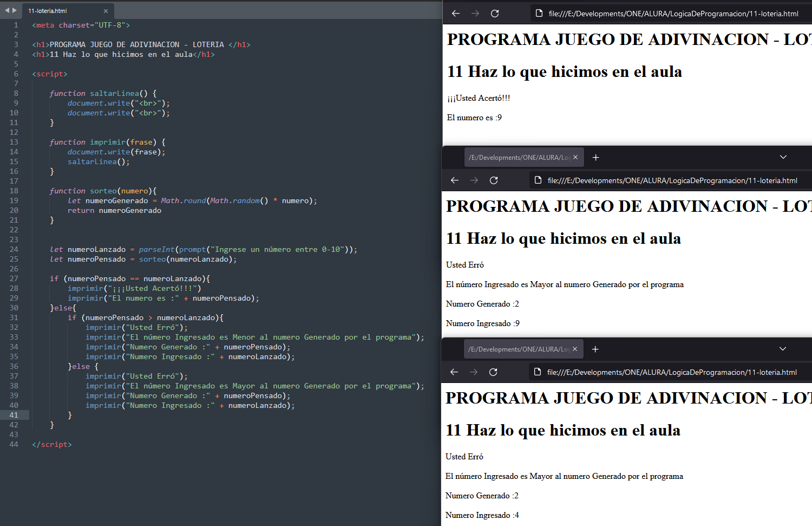Image resolution: width=812 pixels, height=526 pixels.
Task: Click the function saltarLinea() declaration line
Action: 103,93
